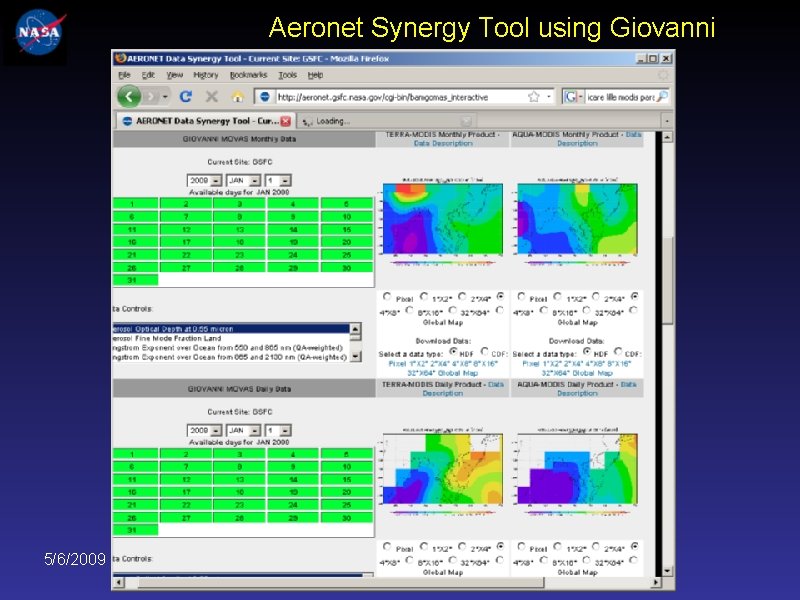Open the Bookmarks menu

[x=248, y=75]
